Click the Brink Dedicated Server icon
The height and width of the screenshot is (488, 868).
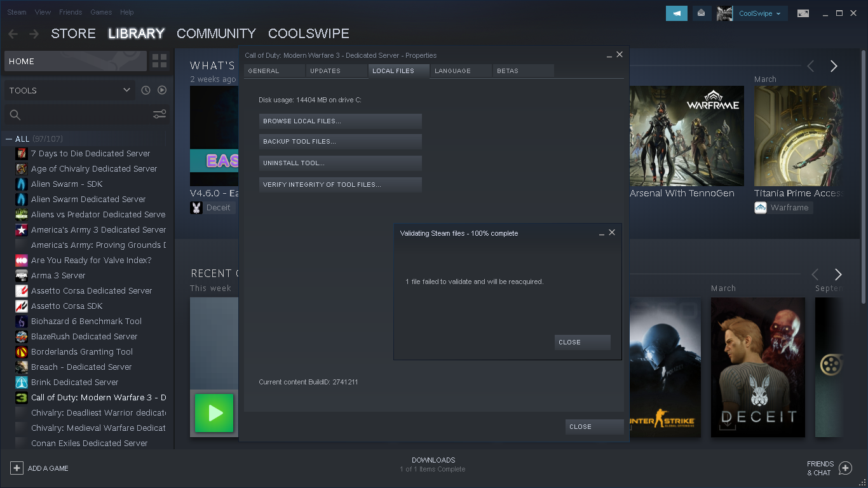pos(22,383)
